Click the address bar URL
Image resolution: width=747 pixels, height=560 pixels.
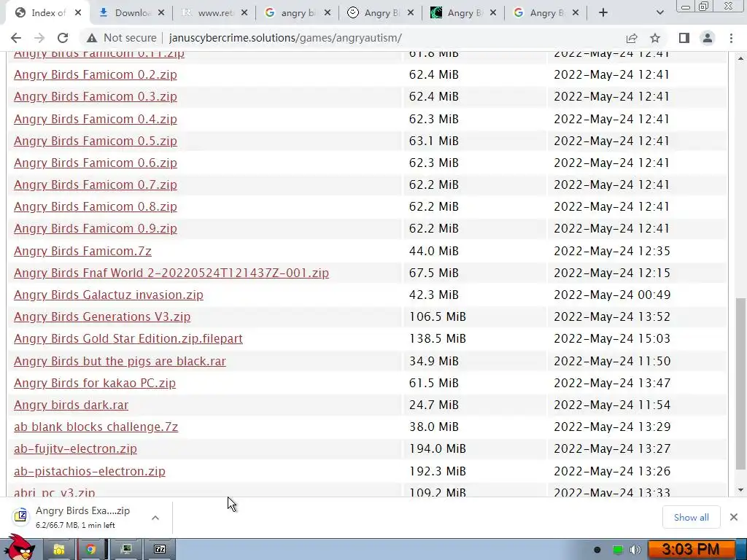285,38
